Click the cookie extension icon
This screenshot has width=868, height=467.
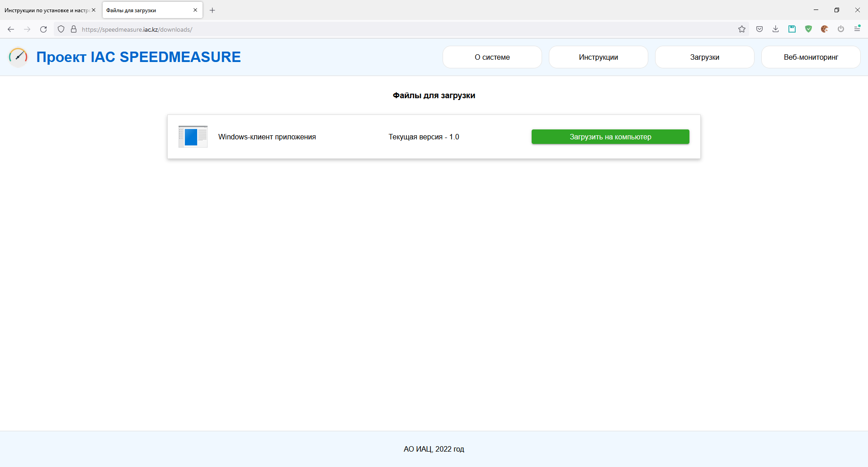tap(825, 29)
